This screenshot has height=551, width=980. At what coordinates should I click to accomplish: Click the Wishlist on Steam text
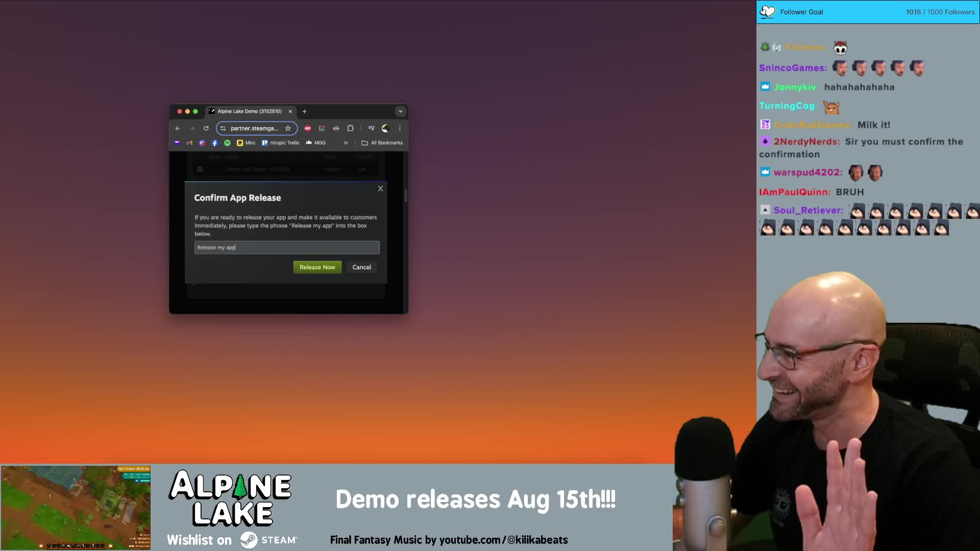(x=232, y=540)
